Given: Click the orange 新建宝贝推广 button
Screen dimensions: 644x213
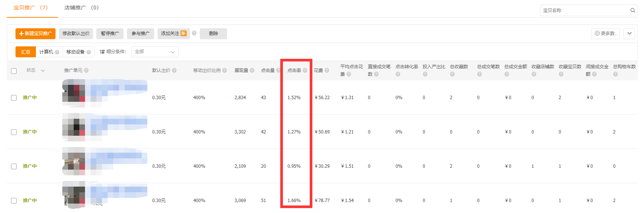Looking at the screenshot, I should [36, 34].
